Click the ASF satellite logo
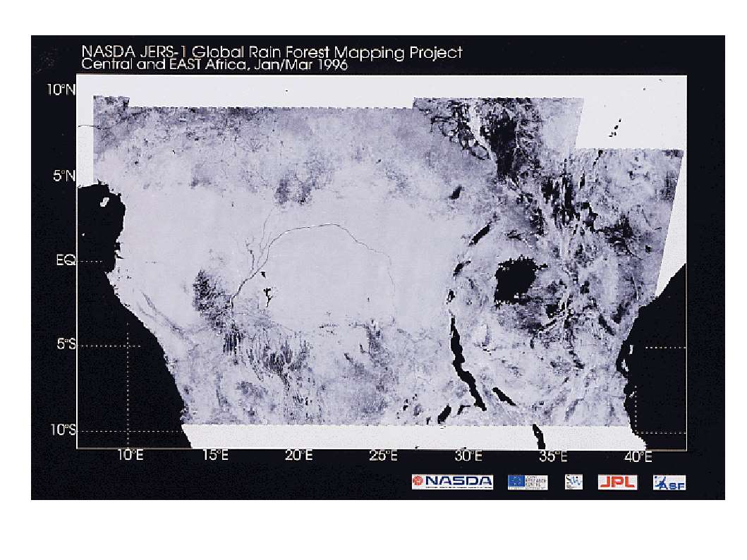The image size is (747, 560). 669,482
